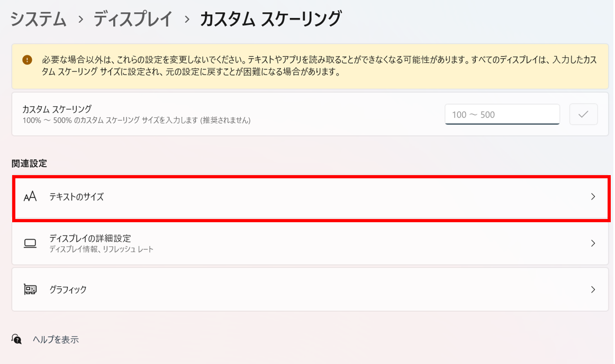Go back to システム in the breadcrumb
The width and height of the screenshot is (615, 364).
pos(39,20)
